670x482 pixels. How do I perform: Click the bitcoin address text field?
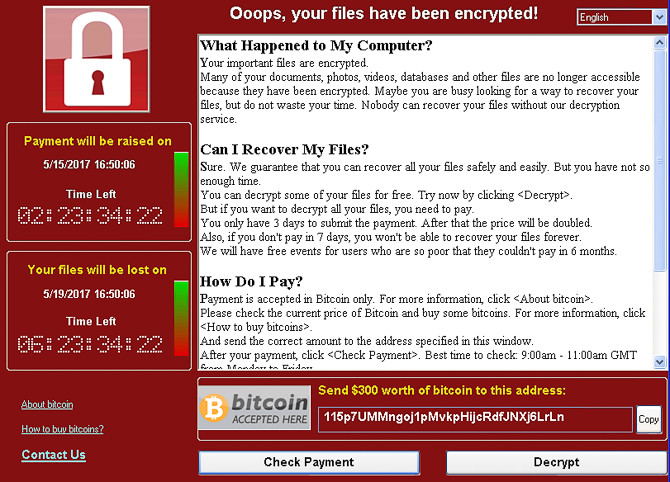[x=475, y=419]
